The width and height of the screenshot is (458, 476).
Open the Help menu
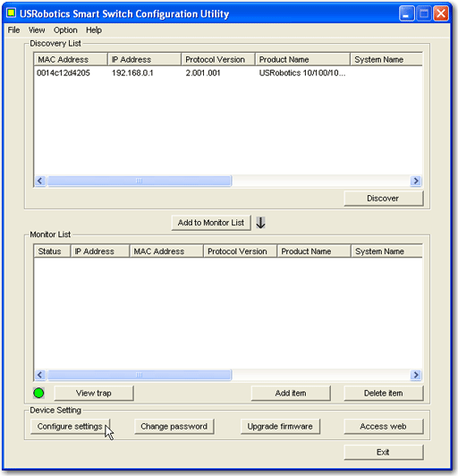click(x=94, y=30)
